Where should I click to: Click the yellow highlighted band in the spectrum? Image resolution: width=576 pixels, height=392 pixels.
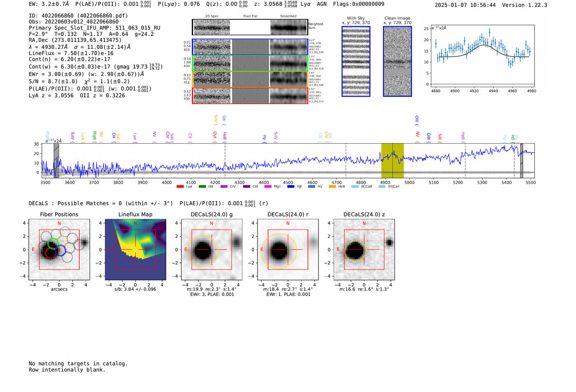pyautogui.click(x=392, y=160)
